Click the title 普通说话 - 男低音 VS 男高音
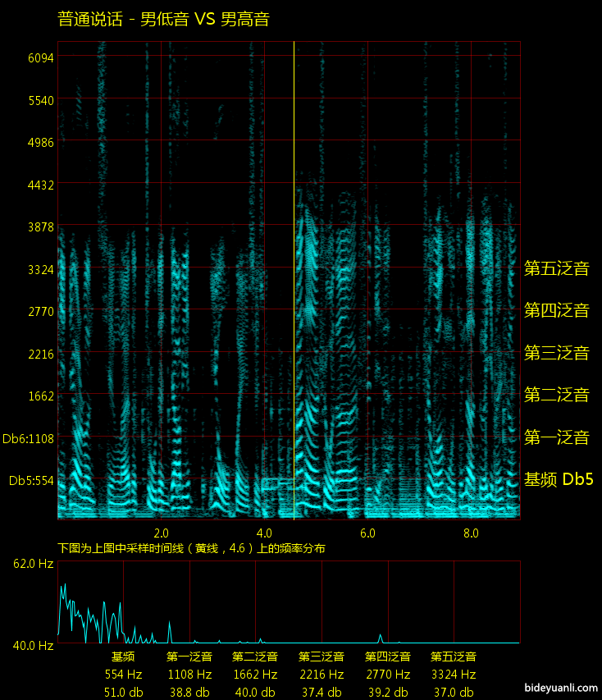This screenshot has width=602, height=700. 163,19
